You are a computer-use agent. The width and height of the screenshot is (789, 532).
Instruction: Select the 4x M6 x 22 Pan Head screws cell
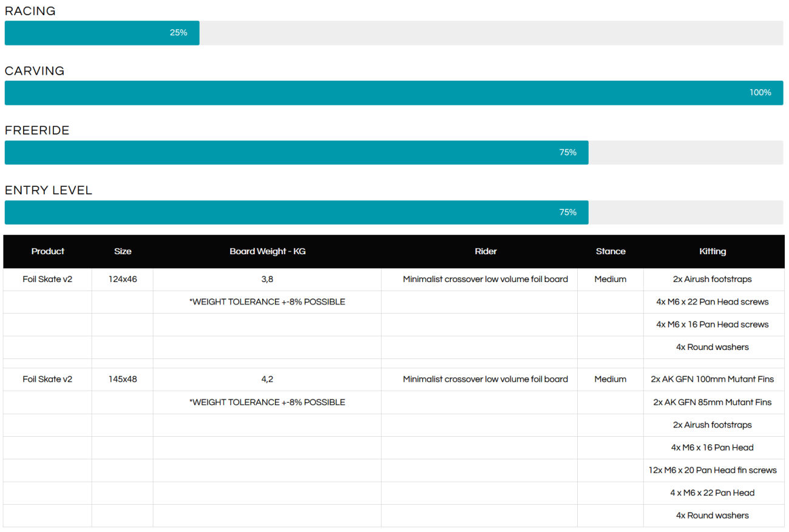point(713,302)
